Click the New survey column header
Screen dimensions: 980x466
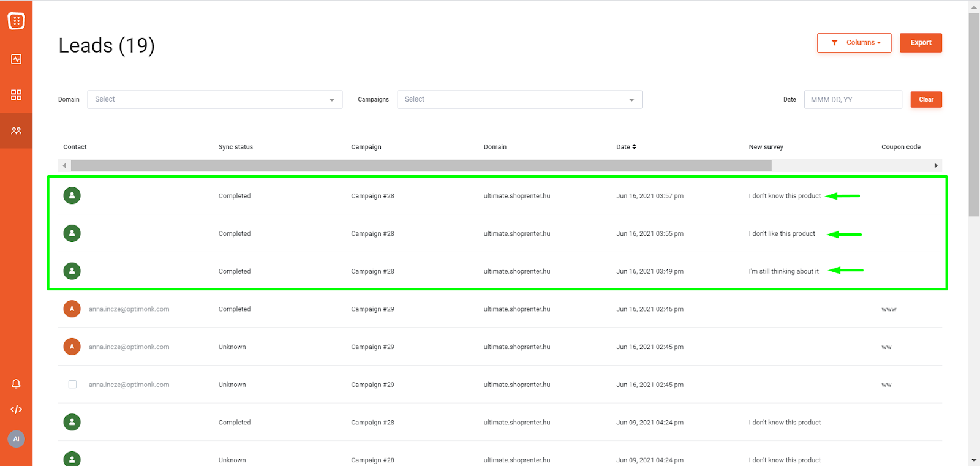[766, 147]
